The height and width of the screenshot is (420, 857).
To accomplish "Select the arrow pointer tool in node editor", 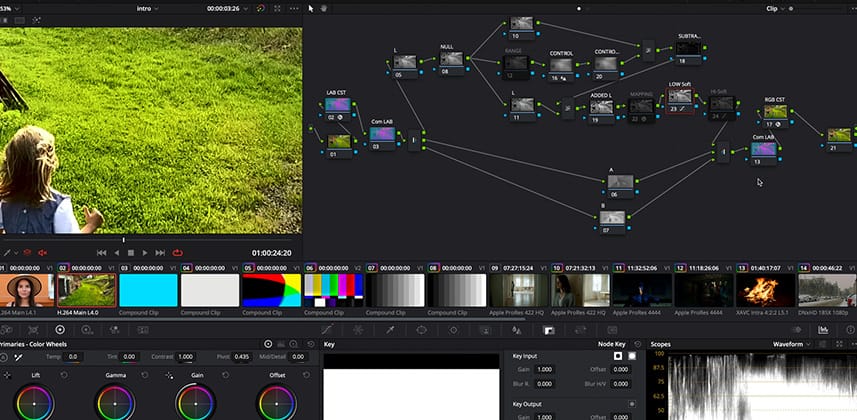I will tap(311, 8).
